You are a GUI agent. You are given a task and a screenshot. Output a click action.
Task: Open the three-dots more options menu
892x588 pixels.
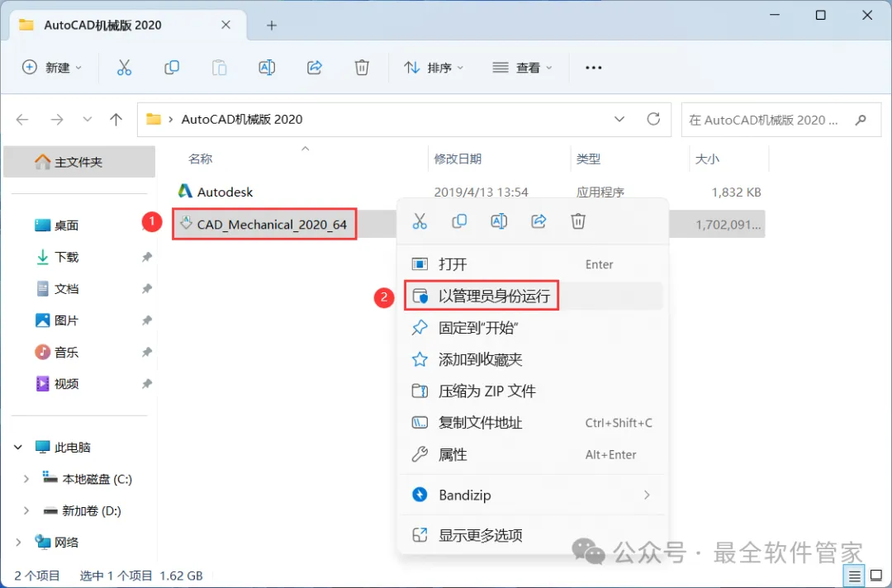pos(593,68)
